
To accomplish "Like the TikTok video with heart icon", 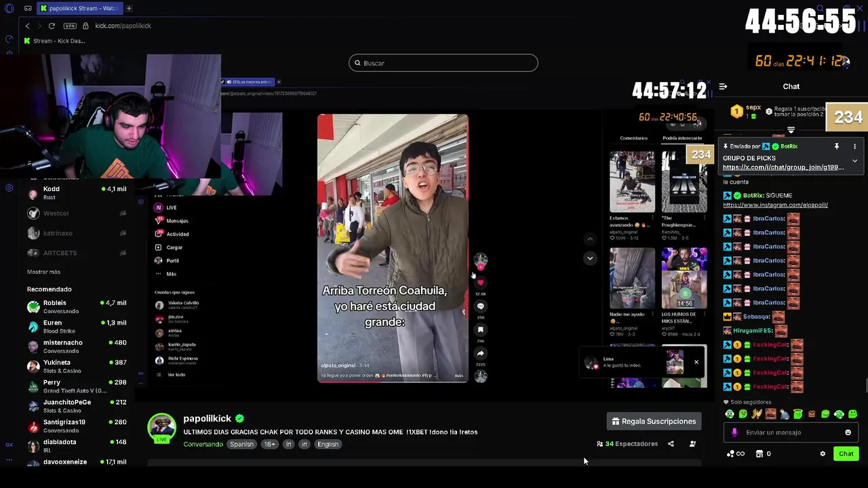I will 481,283.
